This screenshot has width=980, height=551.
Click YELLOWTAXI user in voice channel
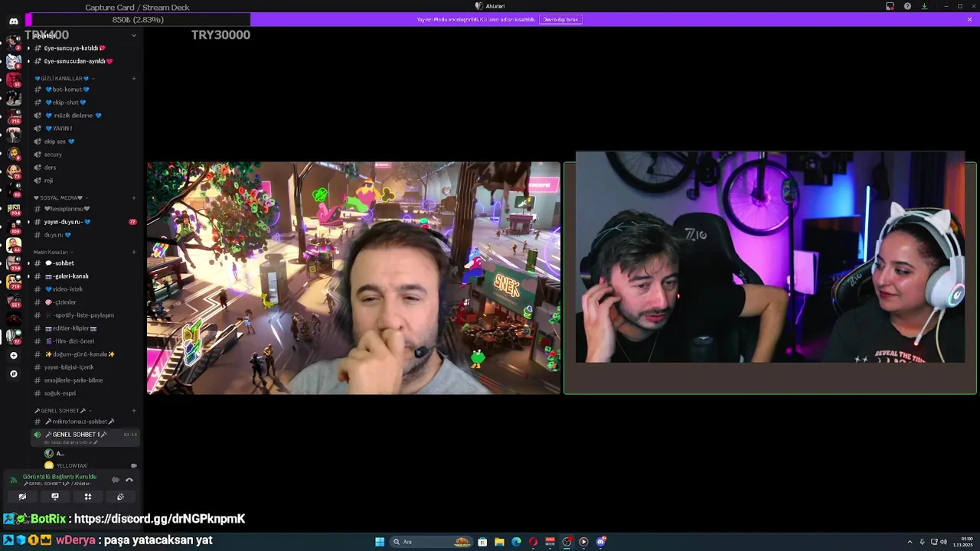click(90, 465)
